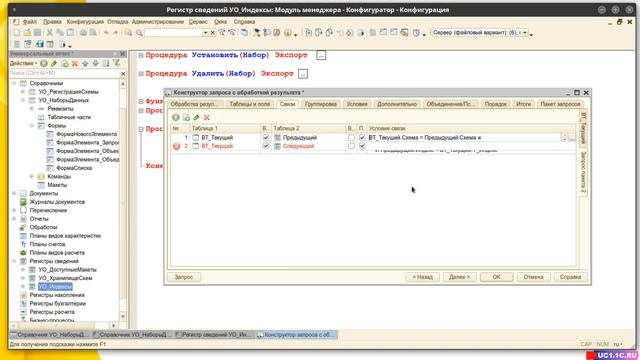Toggle the 'all' checkbox of ВТ_Текущий in row 2
Viewport: 640px width, 360px height.
click(266, 146)
